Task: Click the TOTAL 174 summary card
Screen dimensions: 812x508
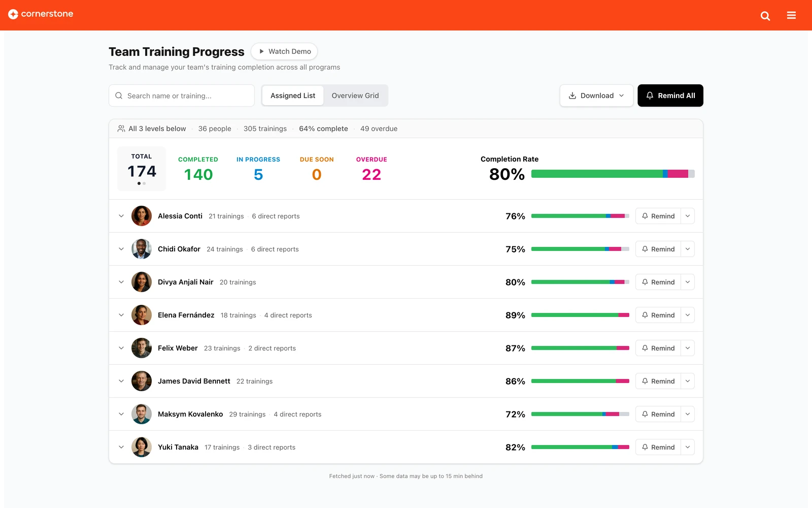Action: 142,169
